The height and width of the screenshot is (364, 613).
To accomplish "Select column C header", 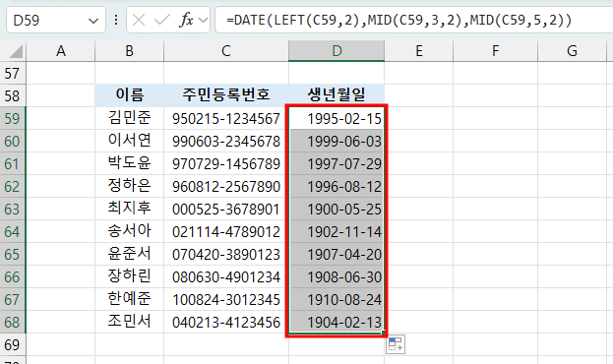I will click(x=226, y=51).
